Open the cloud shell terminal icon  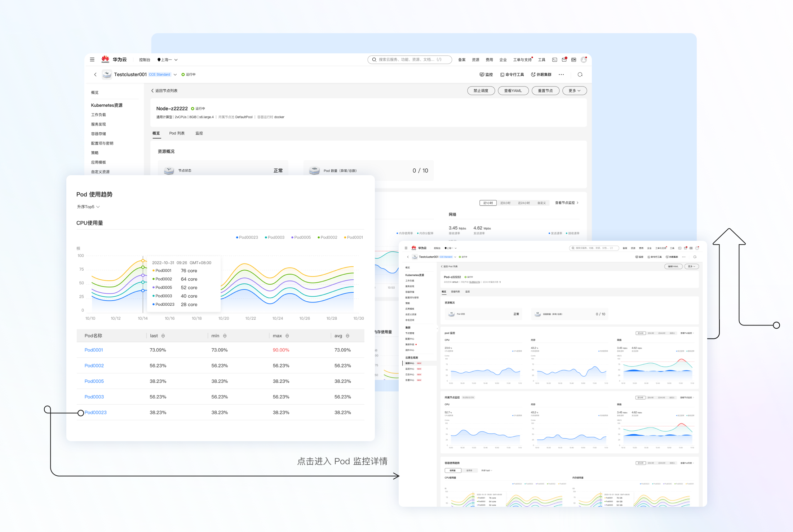[x=554, y=60]
